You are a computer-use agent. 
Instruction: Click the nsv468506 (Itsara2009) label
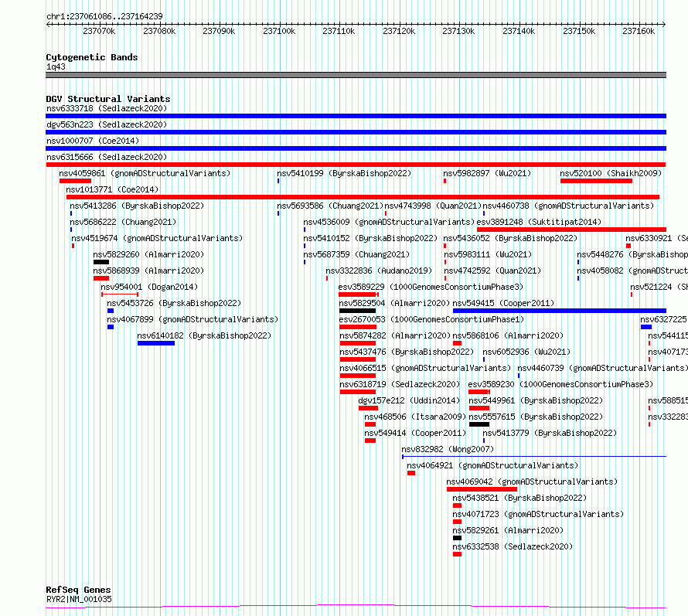[x=415, y=417]
